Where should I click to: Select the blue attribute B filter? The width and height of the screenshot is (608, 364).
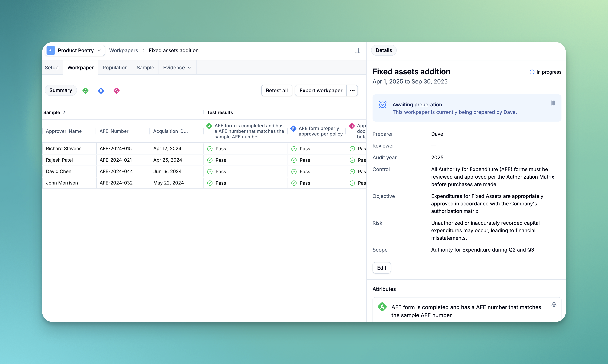click(x=101, y=91)
